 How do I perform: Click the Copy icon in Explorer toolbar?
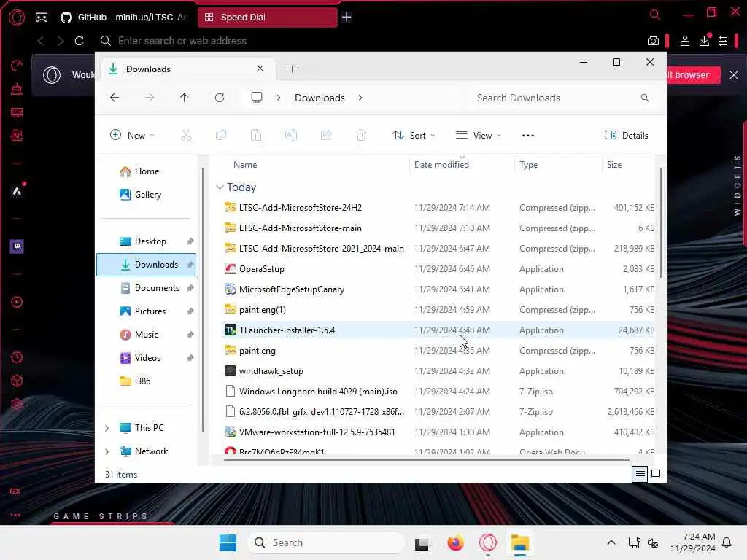pos(221,135)
